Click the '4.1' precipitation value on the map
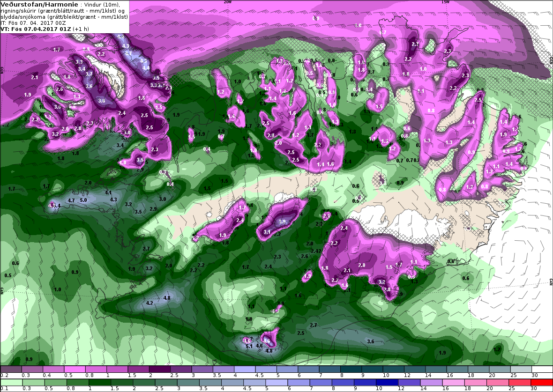The image size is (553, 392). point(108,192)
